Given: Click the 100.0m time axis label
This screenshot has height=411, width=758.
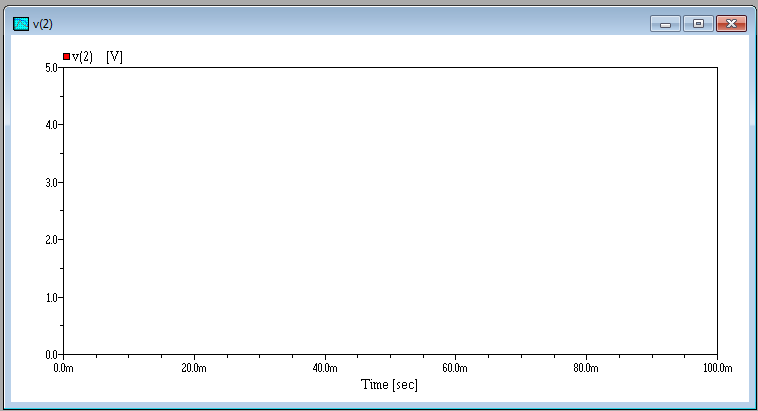Looking at the screenshot, I should (717, 368).
